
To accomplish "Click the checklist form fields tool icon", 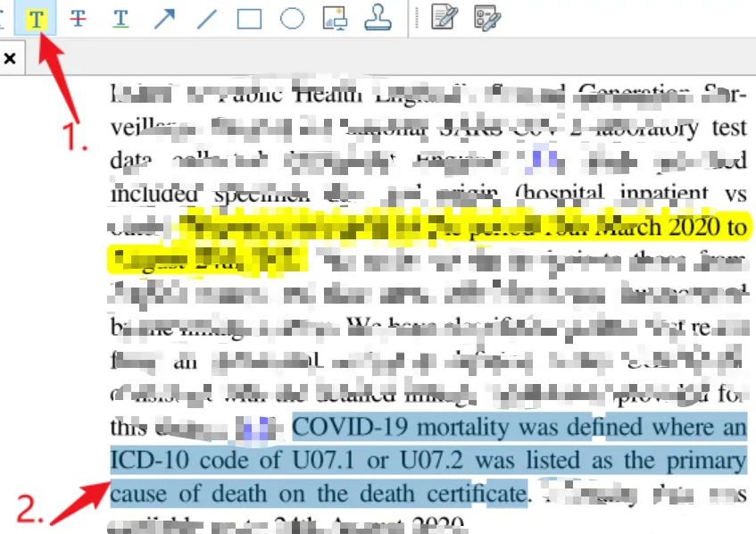I will click(x=486, y=18).
